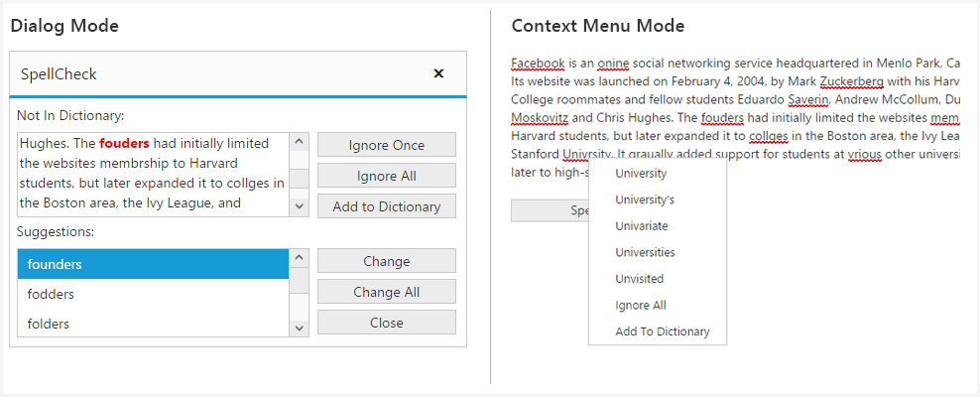Screen dimensions: 980x397
Task: Pick the 'folders' suggestion from the list
Action: coord(154,324)
